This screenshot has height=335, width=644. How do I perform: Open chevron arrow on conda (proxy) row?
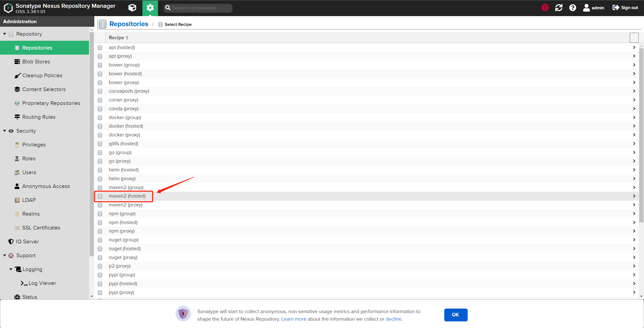point(634,109)
